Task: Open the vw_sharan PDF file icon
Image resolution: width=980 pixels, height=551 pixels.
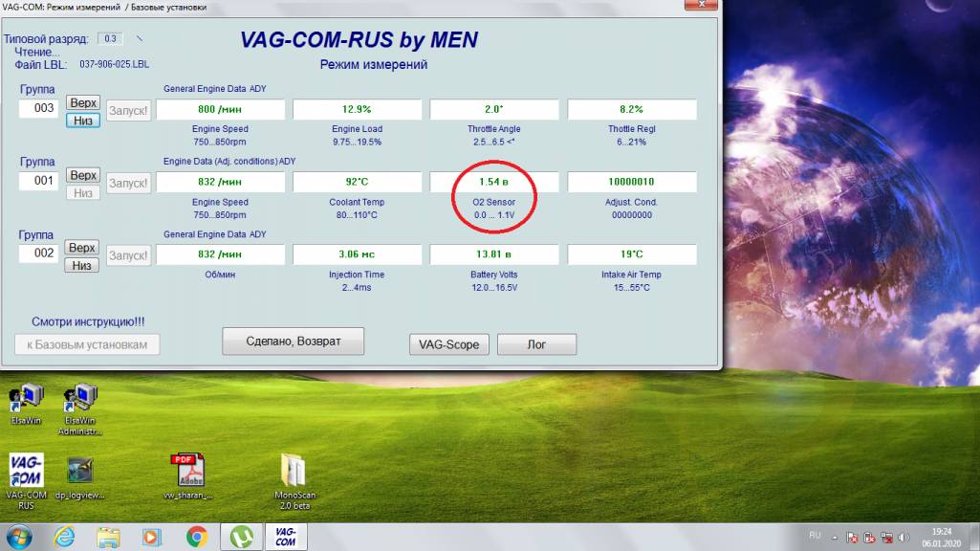Action: click(185, 472)
